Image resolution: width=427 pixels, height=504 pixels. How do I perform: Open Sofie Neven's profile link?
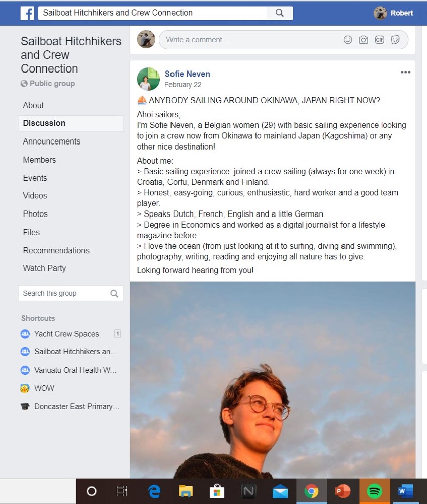(187, 74)
